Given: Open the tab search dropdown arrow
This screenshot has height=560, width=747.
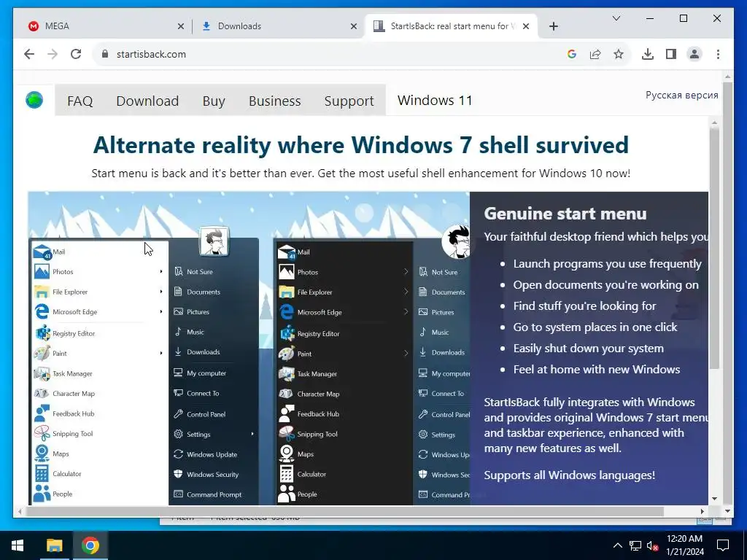Looking at the screenshot, I should pyautogui.click(x=616, y=18).
